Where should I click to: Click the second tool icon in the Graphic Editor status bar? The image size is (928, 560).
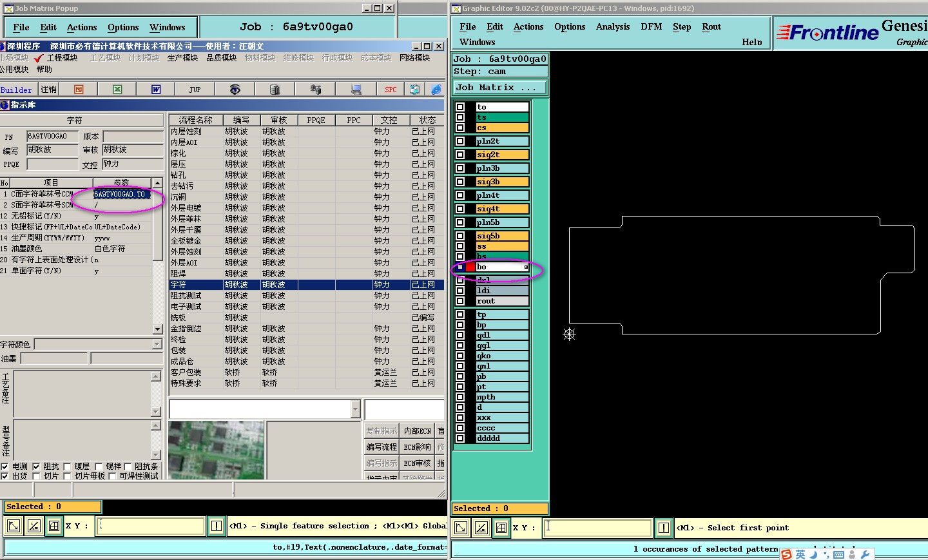481,528
